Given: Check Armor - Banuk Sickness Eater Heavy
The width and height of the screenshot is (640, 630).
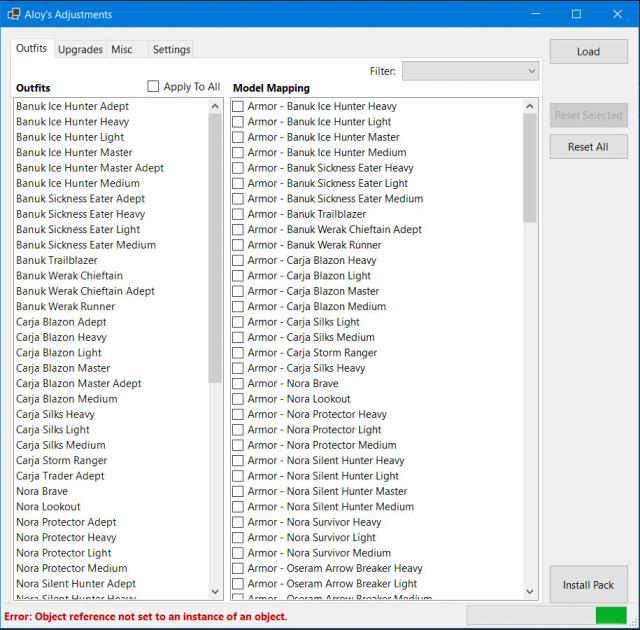Looking at the screenshot, I should click(x=238, y=168).
